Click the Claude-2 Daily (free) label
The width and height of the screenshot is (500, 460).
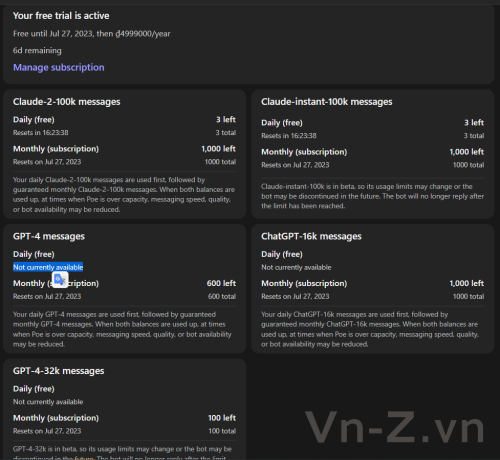click(x=34, y=120)
